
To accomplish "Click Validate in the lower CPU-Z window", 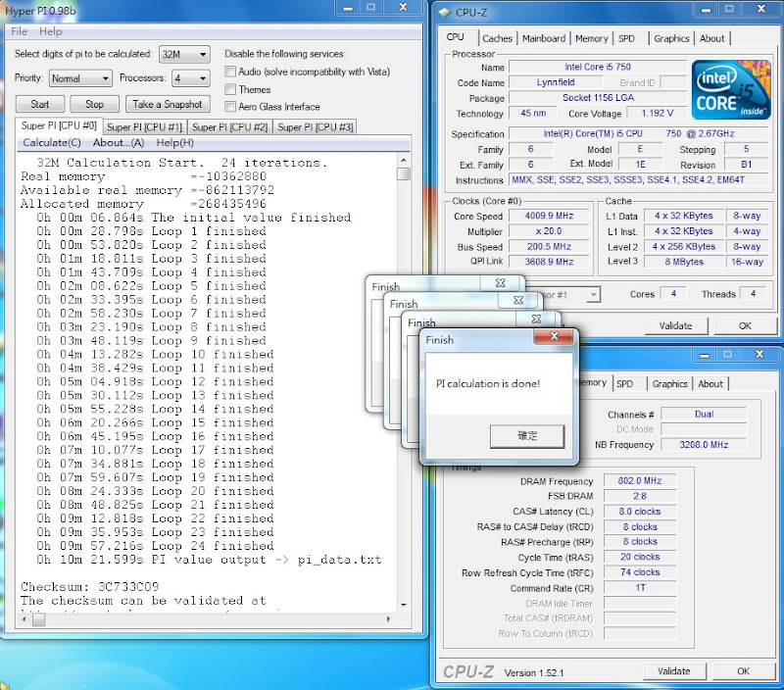I will point(674,671).
